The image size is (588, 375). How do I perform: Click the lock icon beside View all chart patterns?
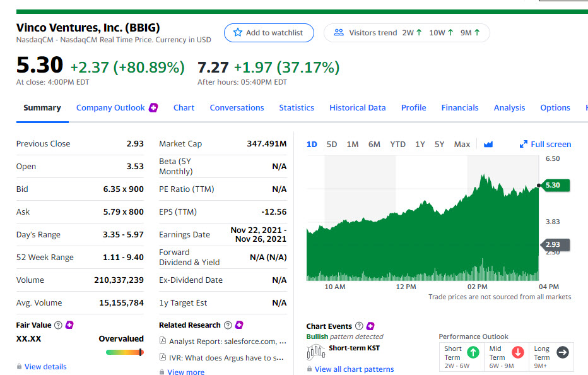tap(309, 369)
